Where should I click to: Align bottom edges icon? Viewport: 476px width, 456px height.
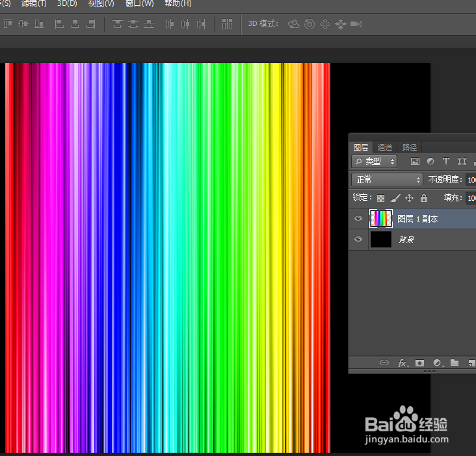tap(39, 23)
